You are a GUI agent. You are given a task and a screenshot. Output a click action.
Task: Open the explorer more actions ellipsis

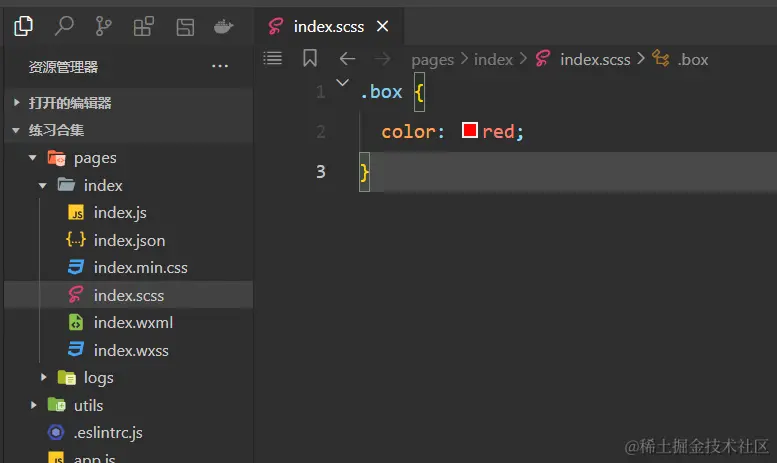click(x=220, y=67)
